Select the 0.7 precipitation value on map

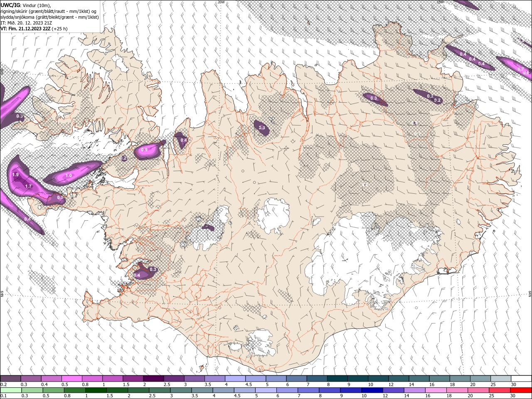point(520,69)
